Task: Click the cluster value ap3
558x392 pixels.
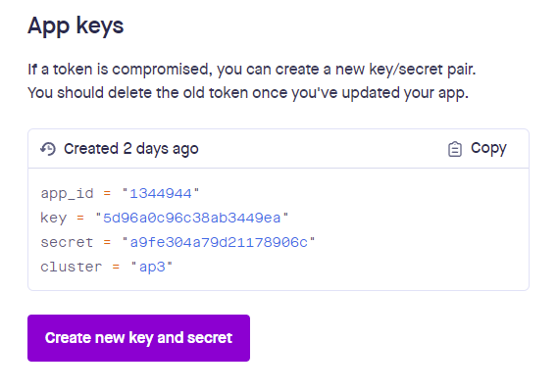Action: tap(152, 268)
